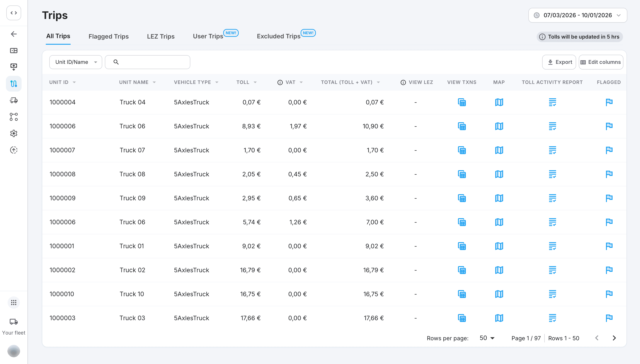Viewport: 640px width, 364px height.
Task: Switch to Excluded Trips tab
Action: (279, 36)
